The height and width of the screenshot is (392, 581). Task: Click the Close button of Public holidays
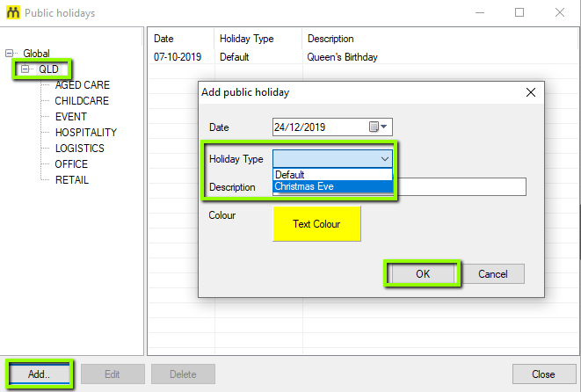[x=543, y=374]
